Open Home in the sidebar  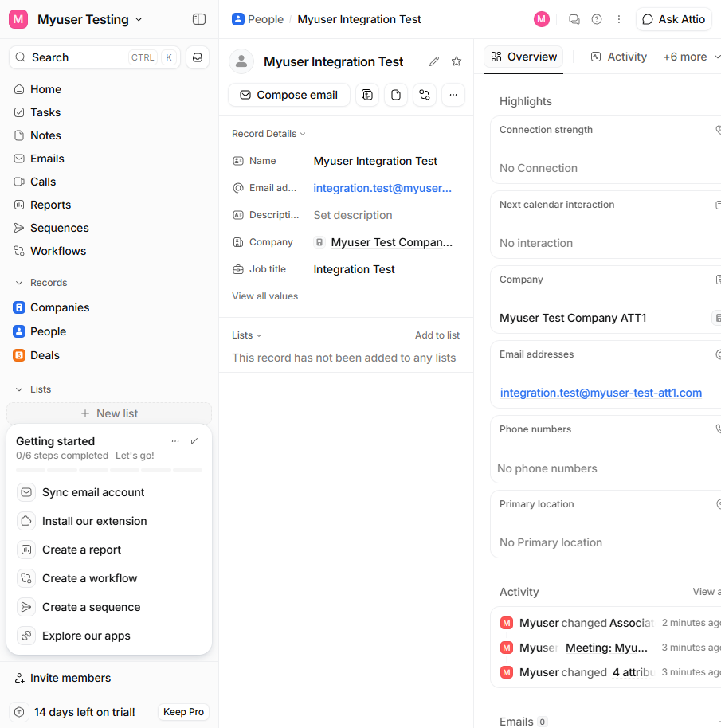pyautogui.click(x=109, y=89)
